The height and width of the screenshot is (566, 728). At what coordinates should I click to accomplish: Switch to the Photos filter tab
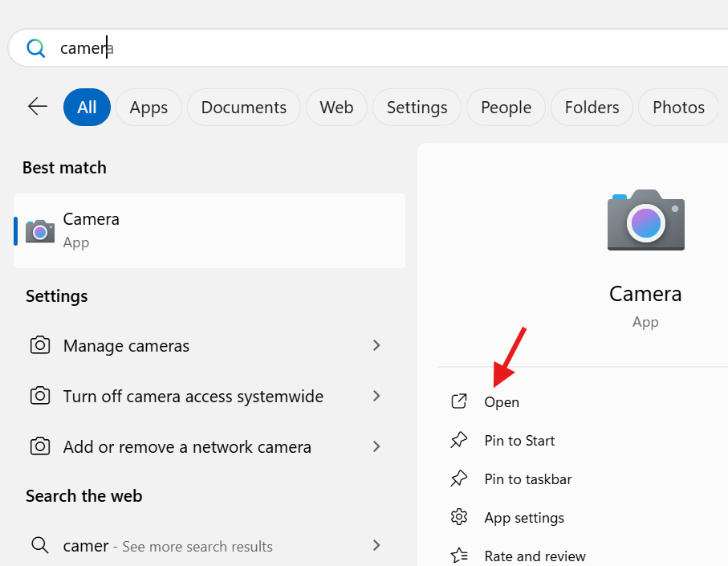point(678,107)
